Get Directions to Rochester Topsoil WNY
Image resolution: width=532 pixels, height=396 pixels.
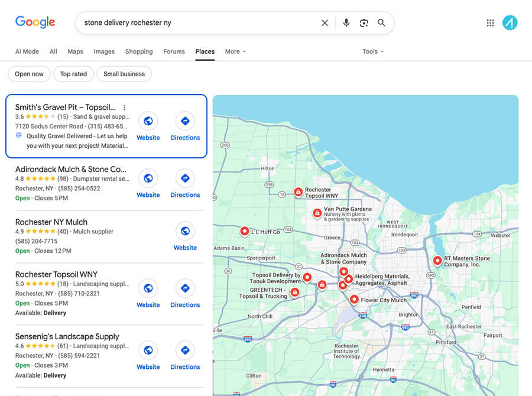click(185, 290)
